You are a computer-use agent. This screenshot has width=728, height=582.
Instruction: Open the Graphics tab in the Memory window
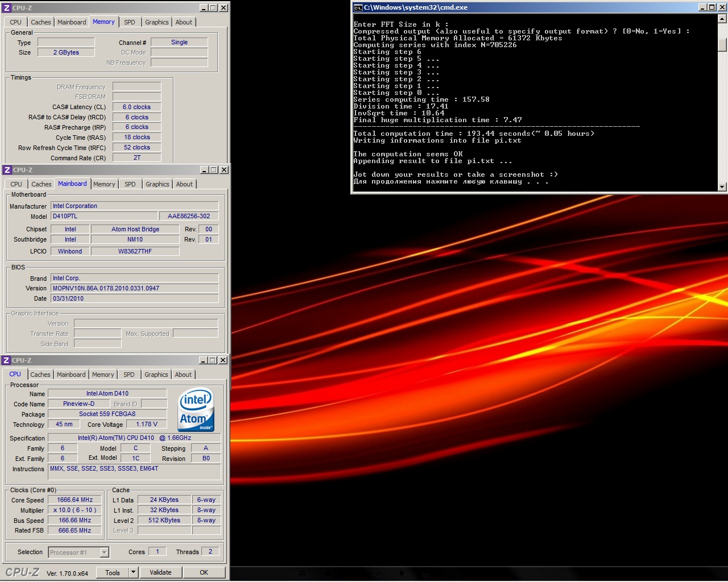[x=157, y=22]
